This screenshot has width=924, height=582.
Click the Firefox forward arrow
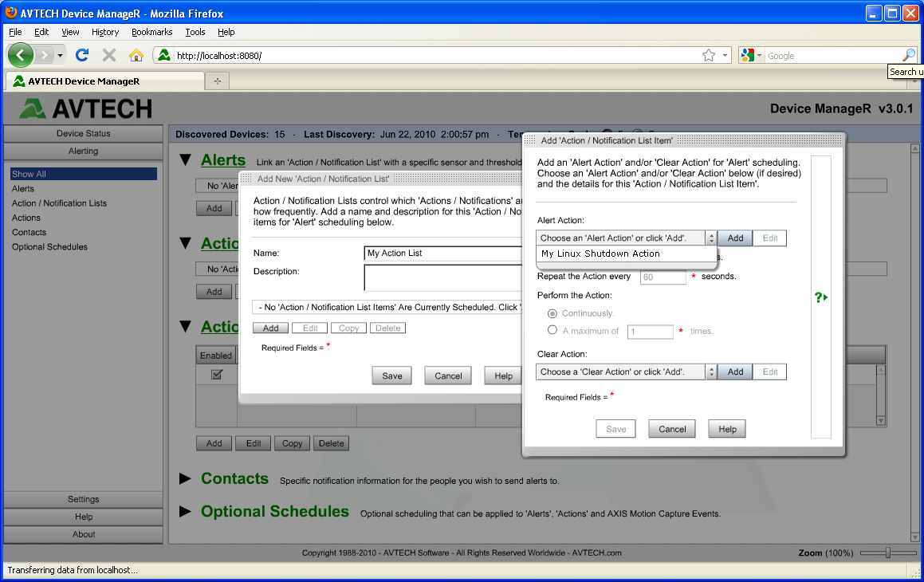tap(44, 55)
